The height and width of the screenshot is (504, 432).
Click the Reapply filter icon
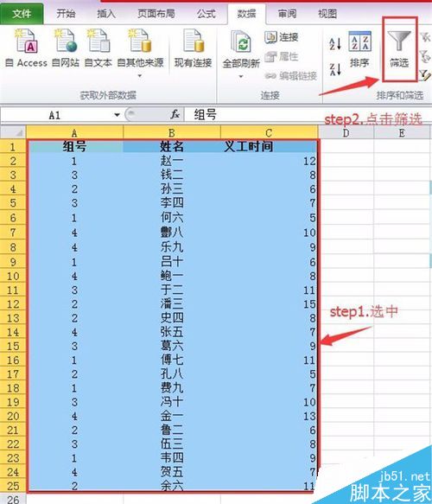(425, 56)
